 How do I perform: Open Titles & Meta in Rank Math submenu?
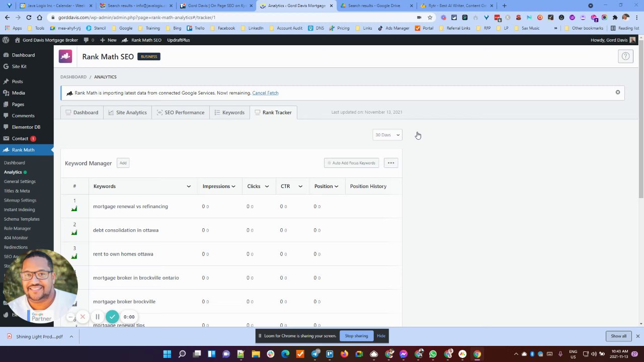click(x=17, y=191)
